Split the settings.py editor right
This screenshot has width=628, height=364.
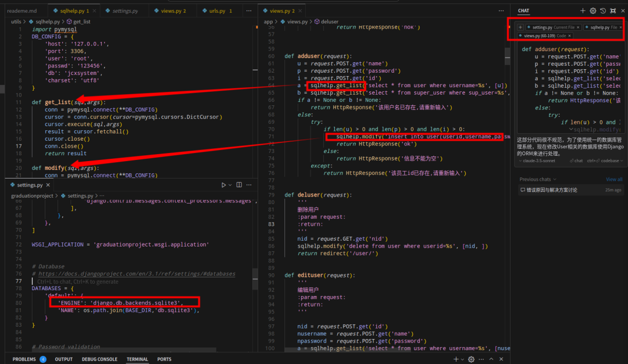[239, 185]
